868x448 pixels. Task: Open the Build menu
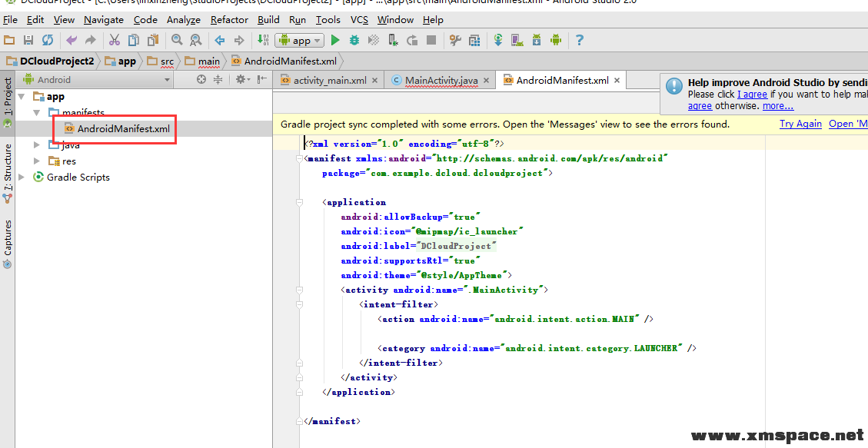click(268, 20)
